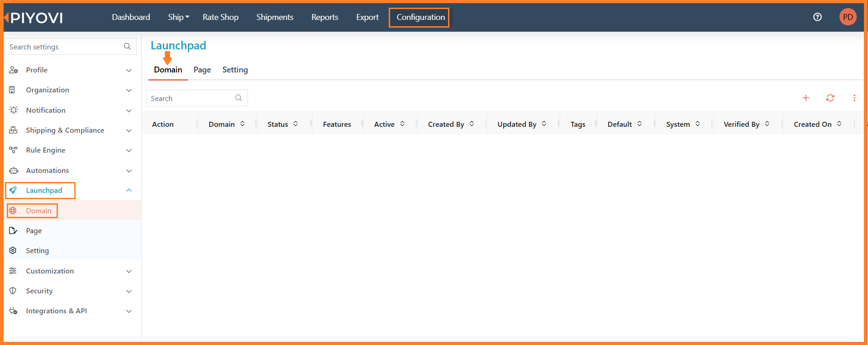Click the help question mark icon

(x=817, y=17)
